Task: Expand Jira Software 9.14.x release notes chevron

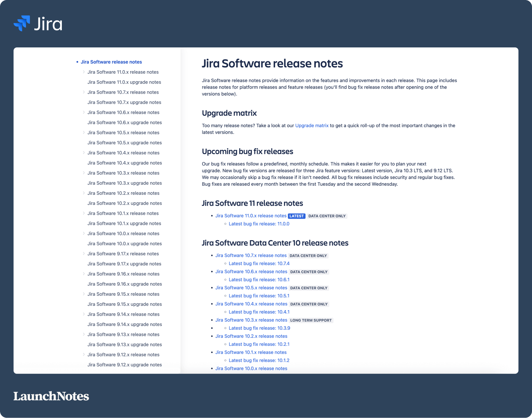Action: pyautogui.click(x=84, y=314)
